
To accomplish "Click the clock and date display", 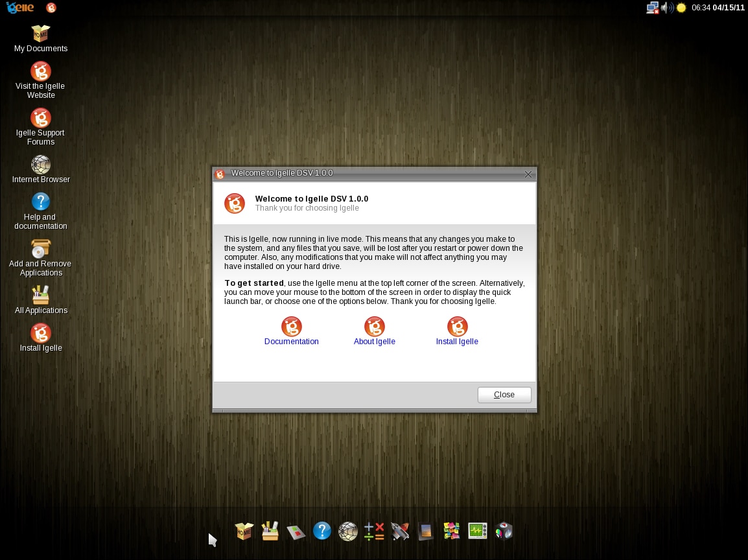I will [718, 8].
